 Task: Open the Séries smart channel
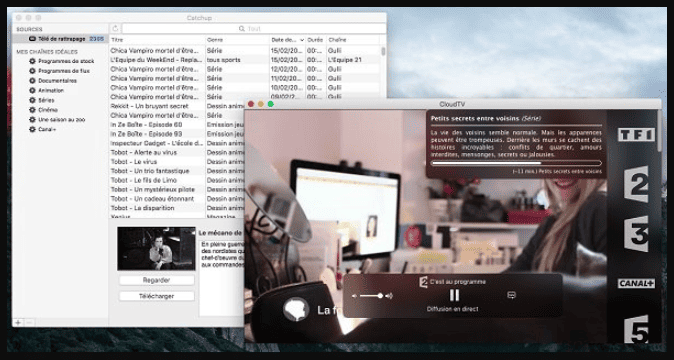[46, 100]
